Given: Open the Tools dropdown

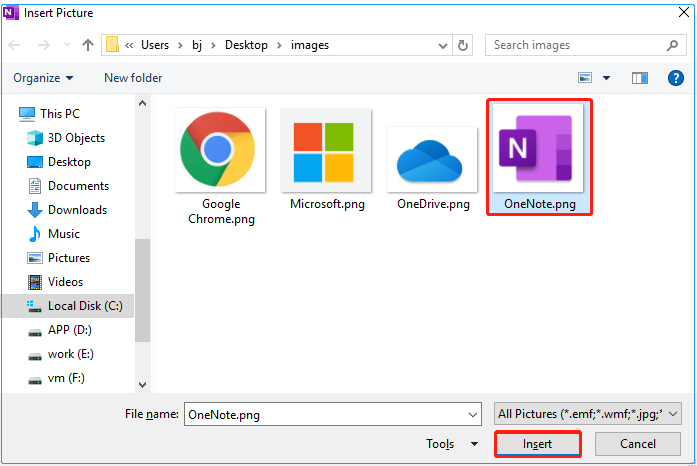Looking at the screenshot, I should pyautogui.click(x=451, y=444).
